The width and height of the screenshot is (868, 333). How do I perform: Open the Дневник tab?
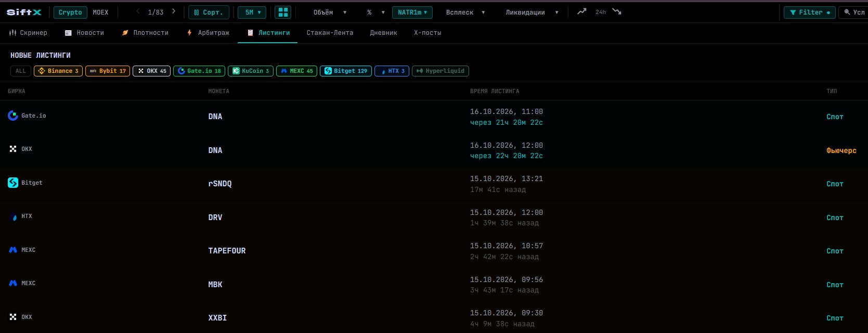pyautogui.click(x=383, y=33)
